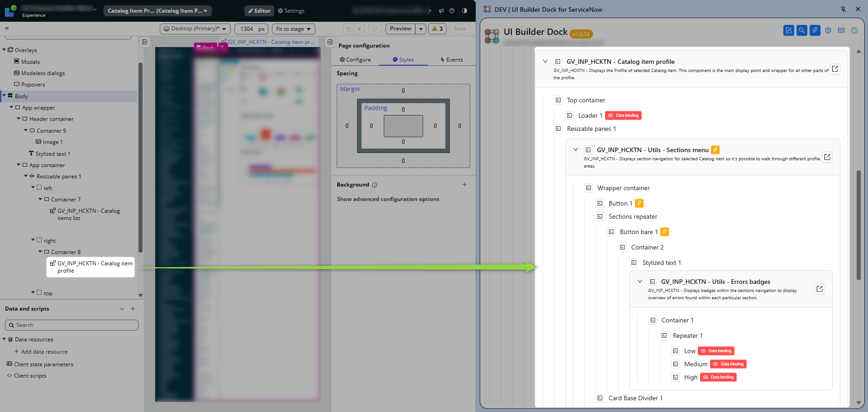Open the Desktop (Primary) viewport dropdown
Viewport: 868px width, 412px height.
tap(195, 29)
